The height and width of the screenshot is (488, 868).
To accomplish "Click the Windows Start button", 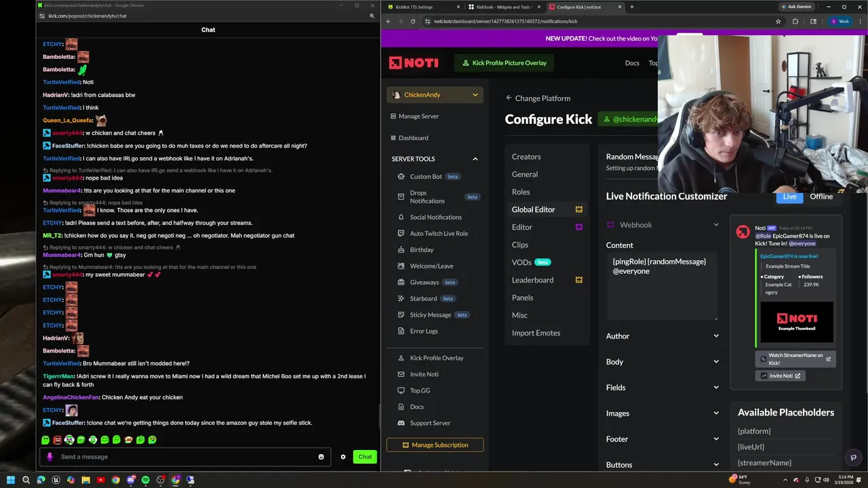I will click(x=11, y=480).
